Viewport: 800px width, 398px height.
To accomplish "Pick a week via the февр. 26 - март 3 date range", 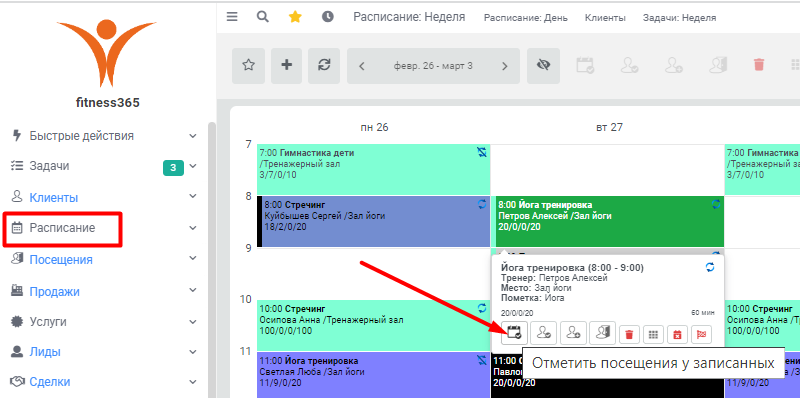I will (433, 66).
